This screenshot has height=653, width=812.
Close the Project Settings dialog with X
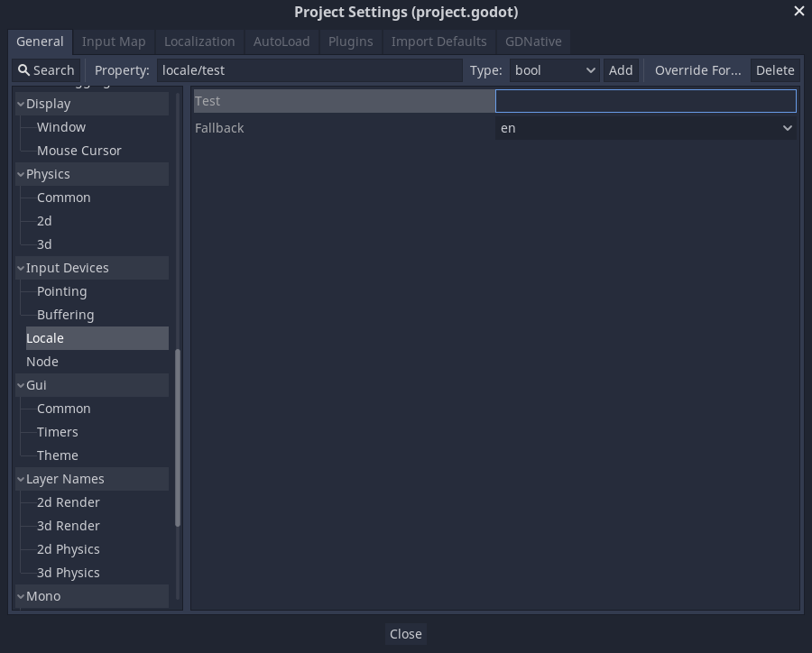pyautogui.click(x=798, y=12)
